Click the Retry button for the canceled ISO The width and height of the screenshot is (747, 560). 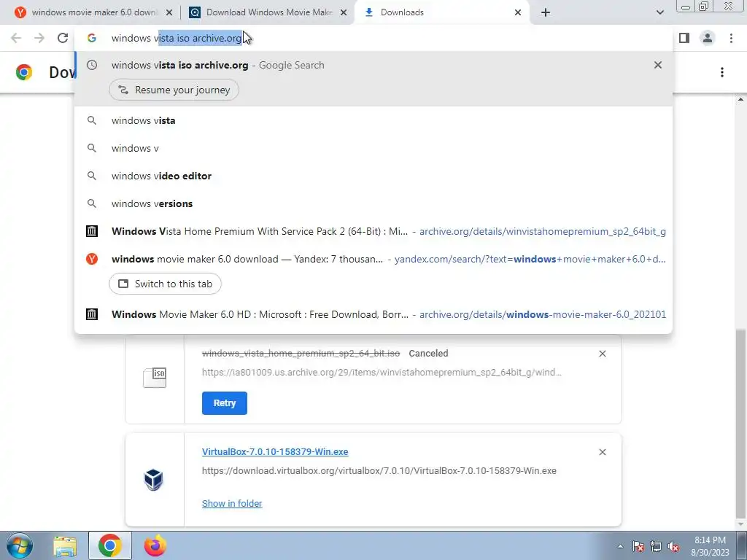[225, 403]
